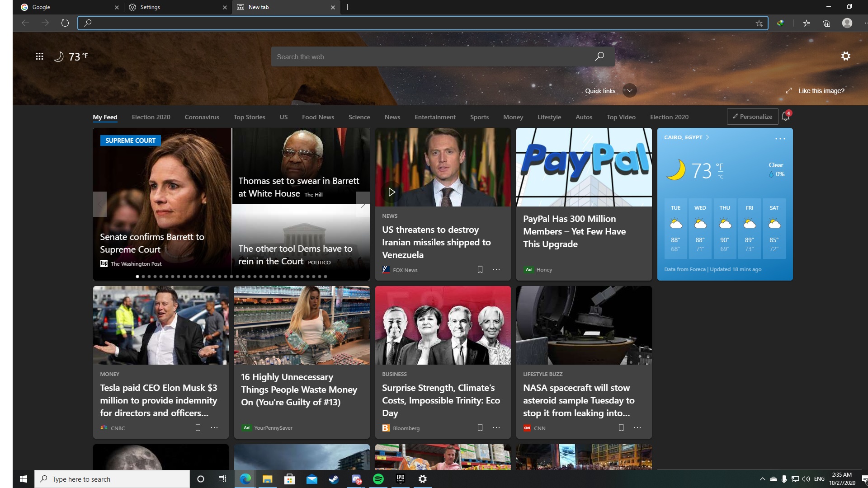This screenshot has width=868, height=488.
Task: Click the web search magnifier icon
Action: [599, 56]
